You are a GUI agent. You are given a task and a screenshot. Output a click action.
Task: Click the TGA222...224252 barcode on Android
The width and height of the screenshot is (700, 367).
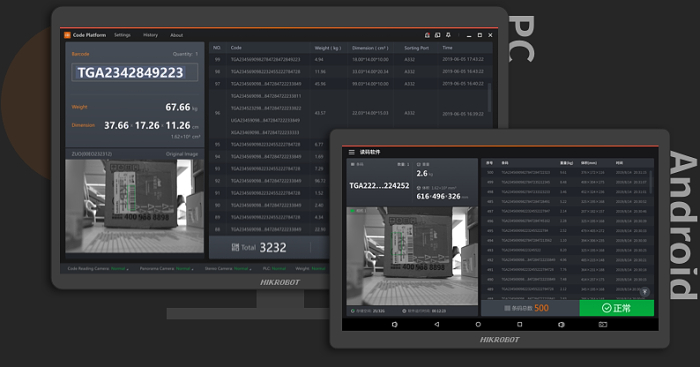tap(379, 186)
